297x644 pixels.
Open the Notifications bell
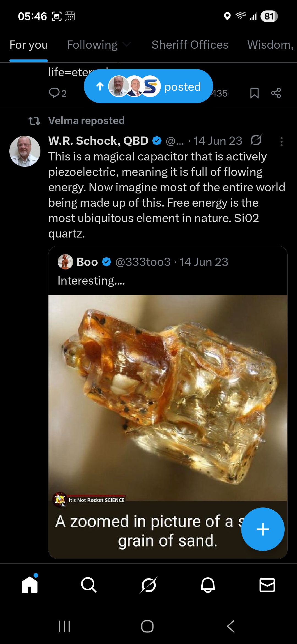(208, 585)
